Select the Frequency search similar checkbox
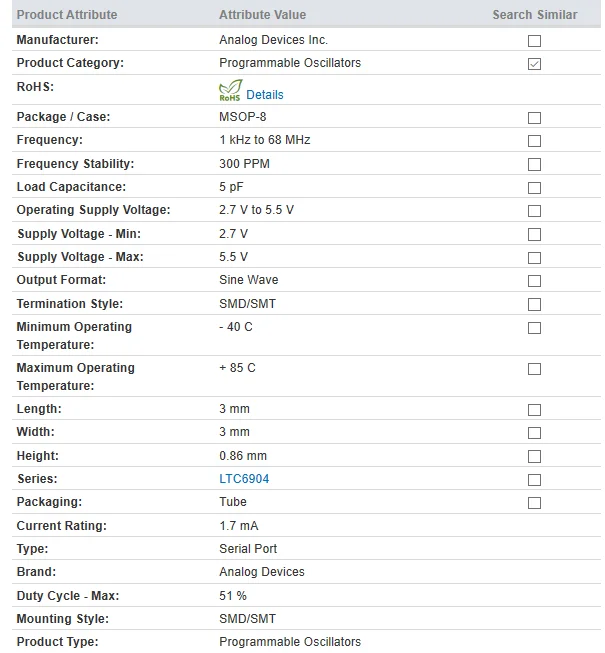Viewport: 605px width, 653px height. pos(534,141)
